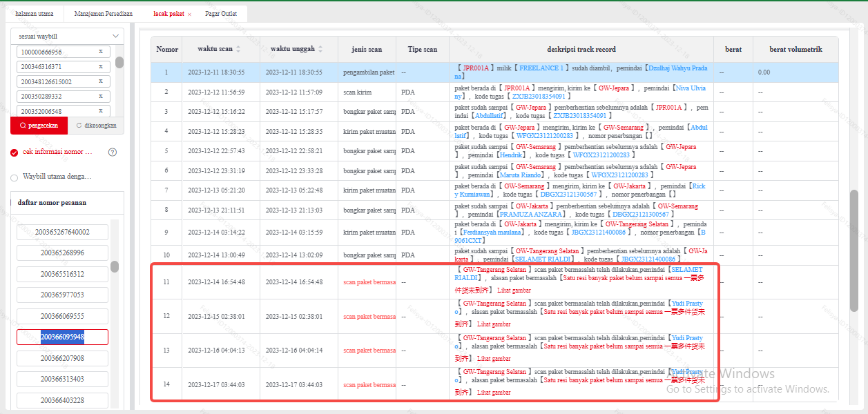Remove waybill 200348126615002 with x icon

pos(100,81)
